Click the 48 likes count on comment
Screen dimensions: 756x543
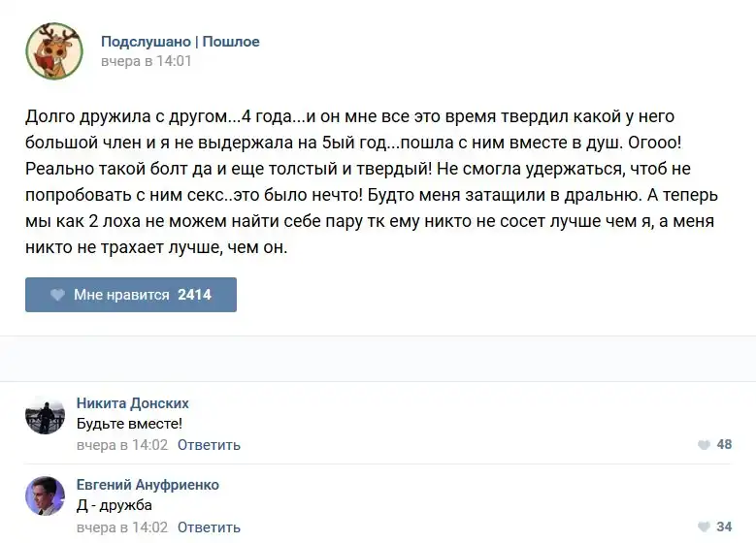[724, 445]
